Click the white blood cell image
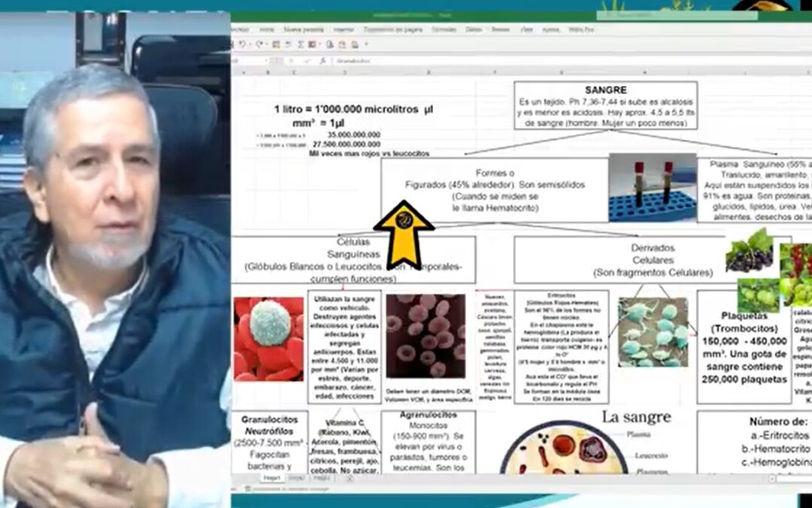 268,339
